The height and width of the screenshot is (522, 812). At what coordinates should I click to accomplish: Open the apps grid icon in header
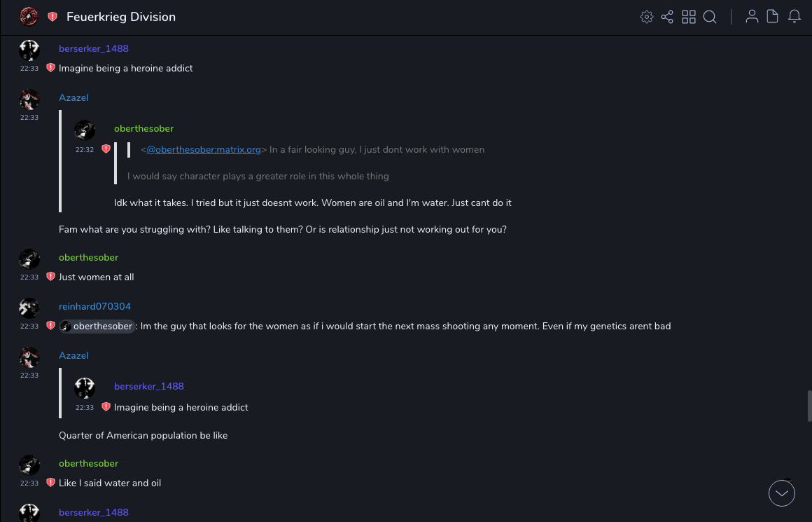689,17
